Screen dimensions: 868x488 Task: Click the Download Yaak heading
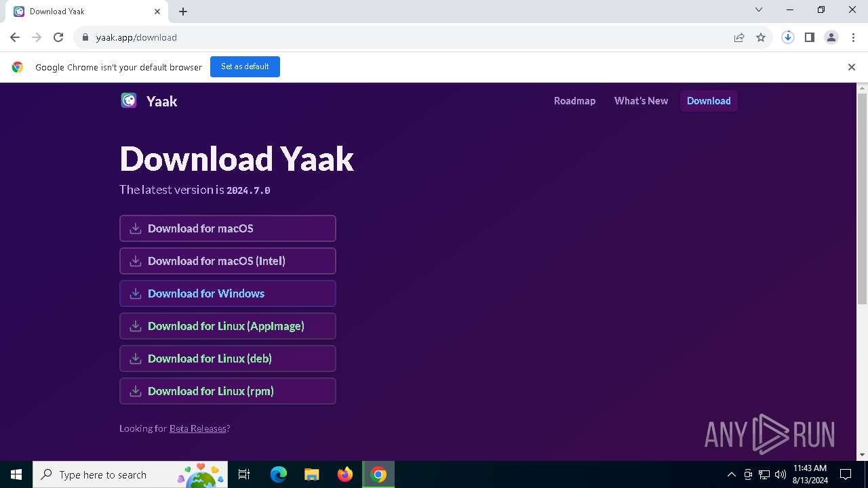coord(237,159)
